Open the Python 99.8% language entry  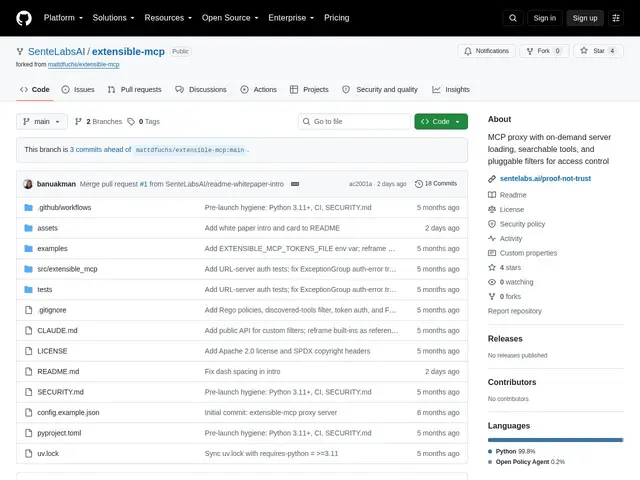[x=512, y=451]
